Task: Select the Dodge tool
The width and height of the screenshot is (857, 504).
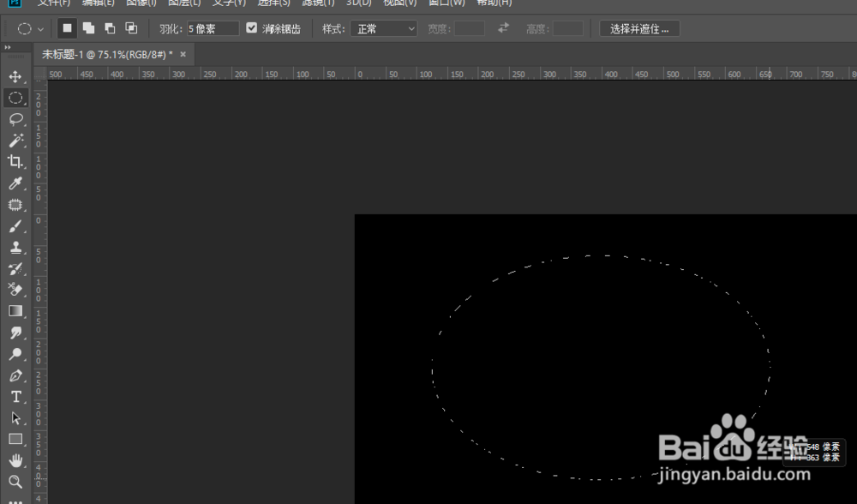Action: [x=15, y=354]
